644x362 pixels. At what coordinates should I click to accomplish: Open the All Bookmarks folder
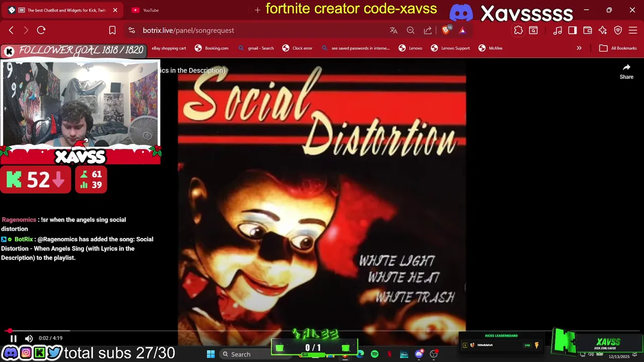pos(618,48)
